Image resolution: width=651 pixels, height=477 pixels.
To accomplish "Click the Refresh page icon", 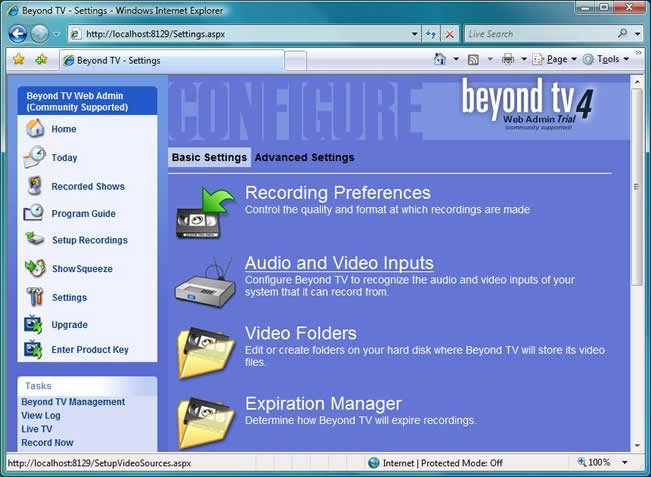I will tap(431, 34).
